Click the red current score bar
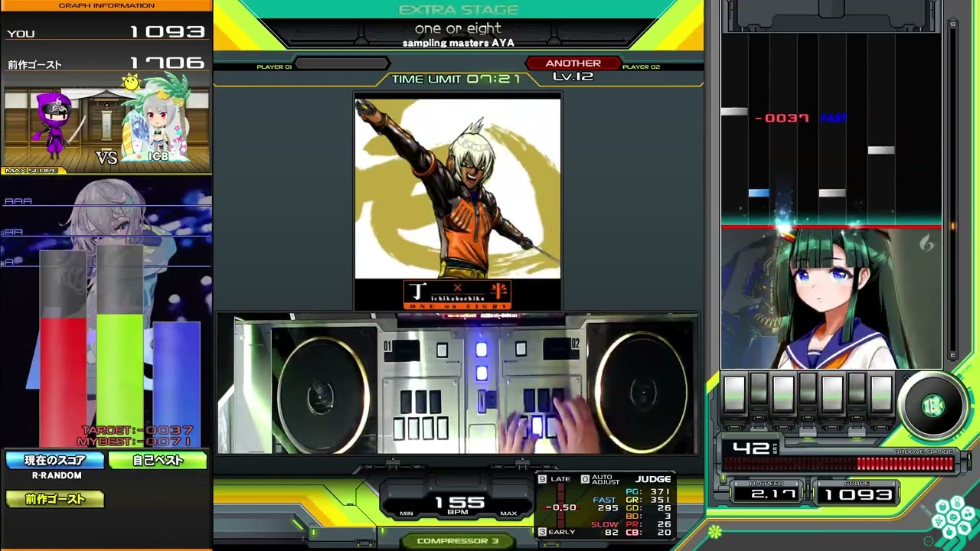 point(63,383)
